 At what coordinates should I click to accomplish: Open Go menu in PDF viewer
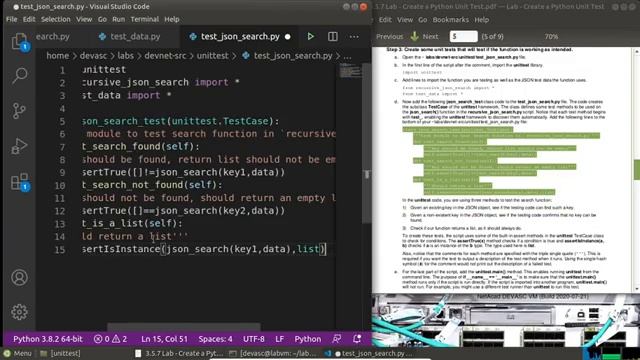422,20
